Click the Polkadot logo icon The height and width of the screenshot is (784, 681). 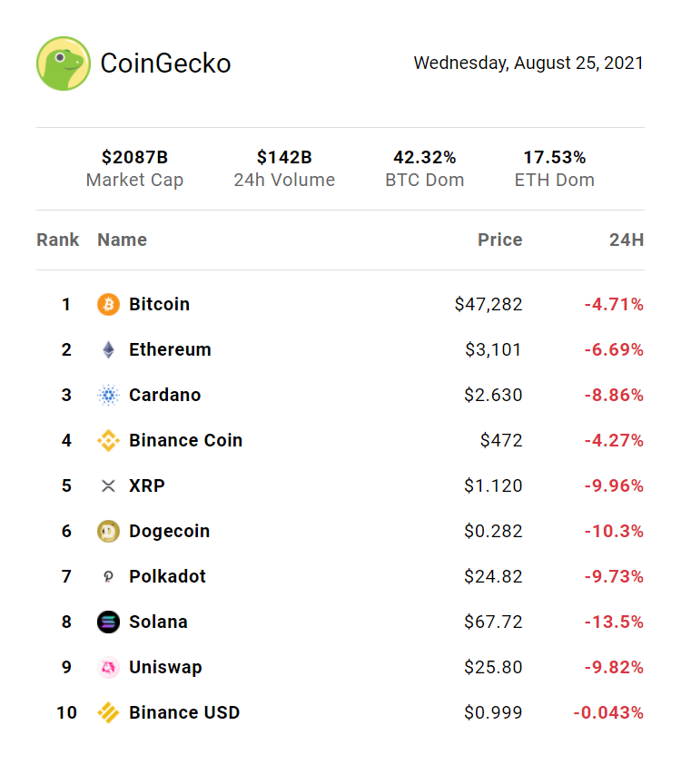coord(108,577)
